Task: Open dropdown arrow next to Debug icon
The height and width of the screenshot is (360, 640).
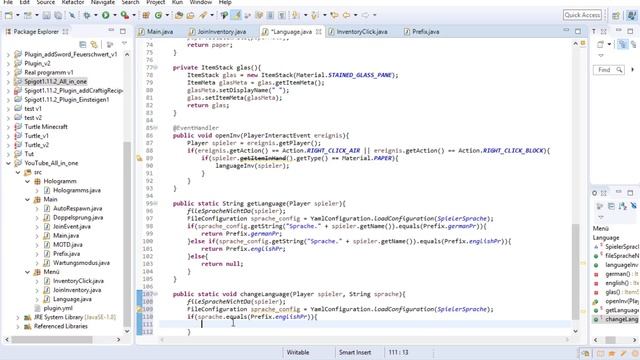Action: click(x=96, y=16)
